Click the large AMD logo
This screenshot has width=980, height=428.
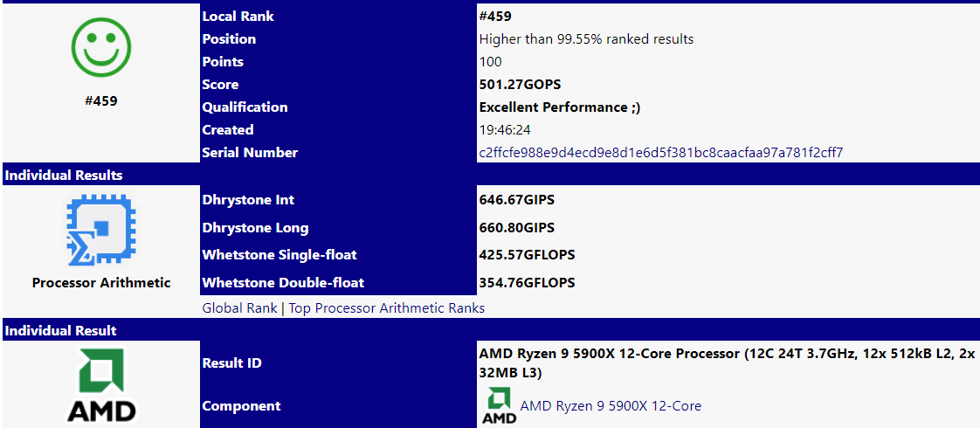pyautogui.click(x=101, y=386)
